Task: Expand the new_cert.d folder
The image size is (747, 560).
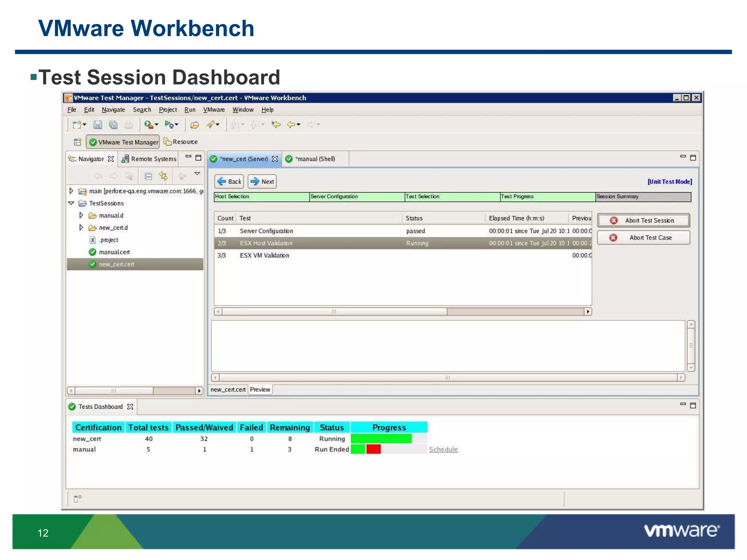Action: 81,228
